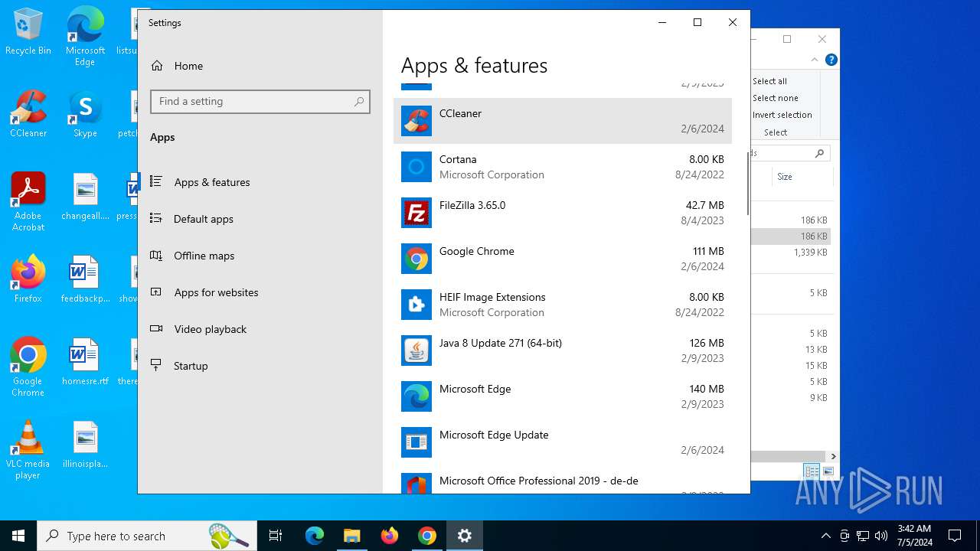Open VLC media player desktop shortcut
Screen dimensions: 980x551
click(x=28, y=450)
